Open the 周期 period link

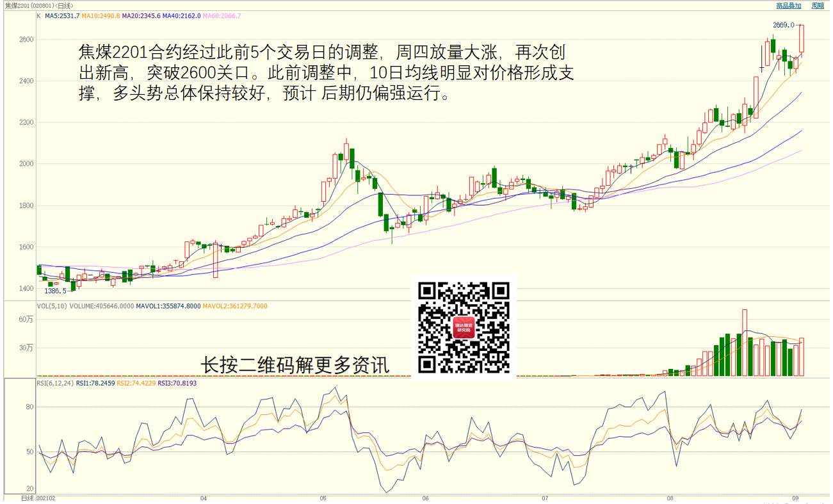[818, 6]
